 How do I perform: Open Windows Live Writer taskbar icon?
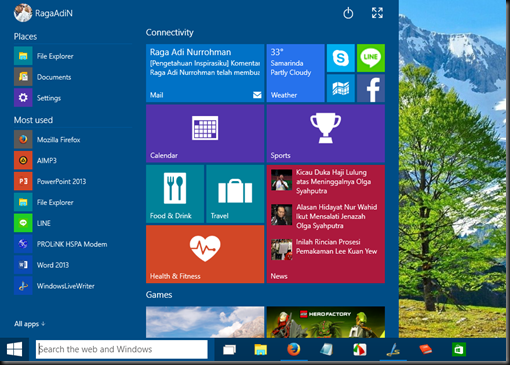tap(393, 350)
